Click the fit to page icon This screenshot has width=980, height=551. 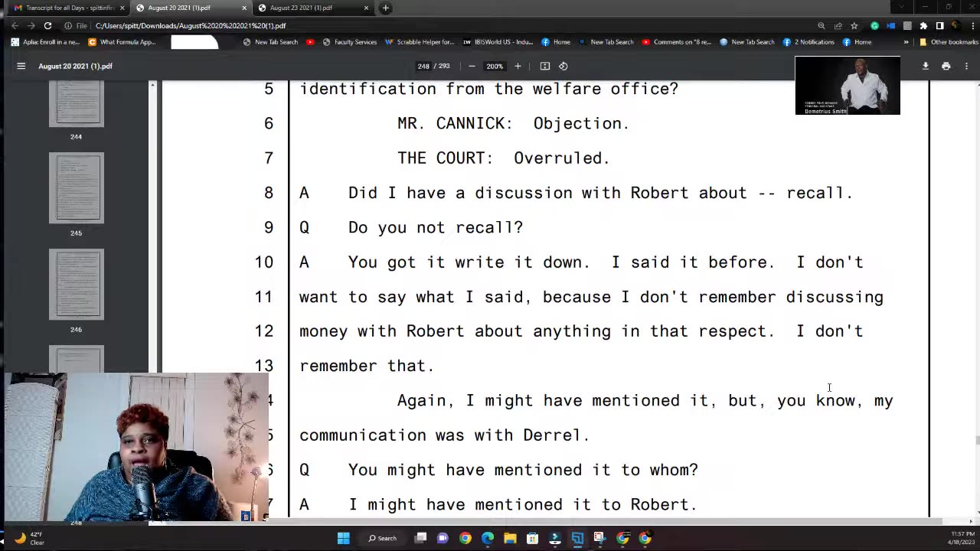coord(545,66)
